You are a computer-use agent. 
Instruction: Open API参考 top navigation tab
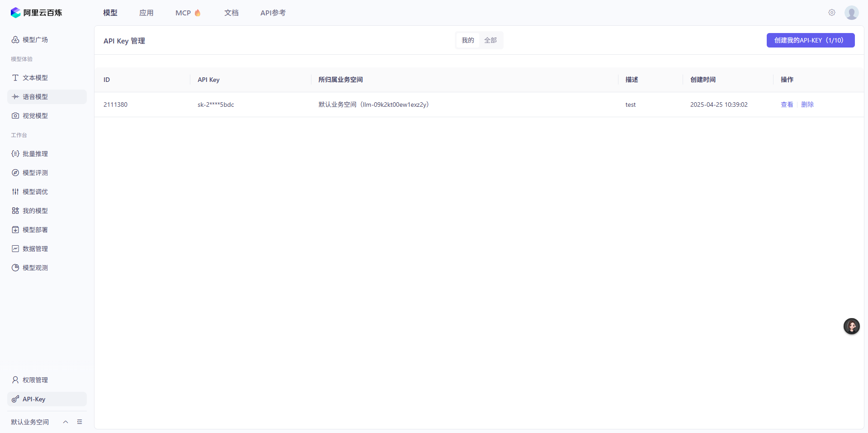click(273, 13)
